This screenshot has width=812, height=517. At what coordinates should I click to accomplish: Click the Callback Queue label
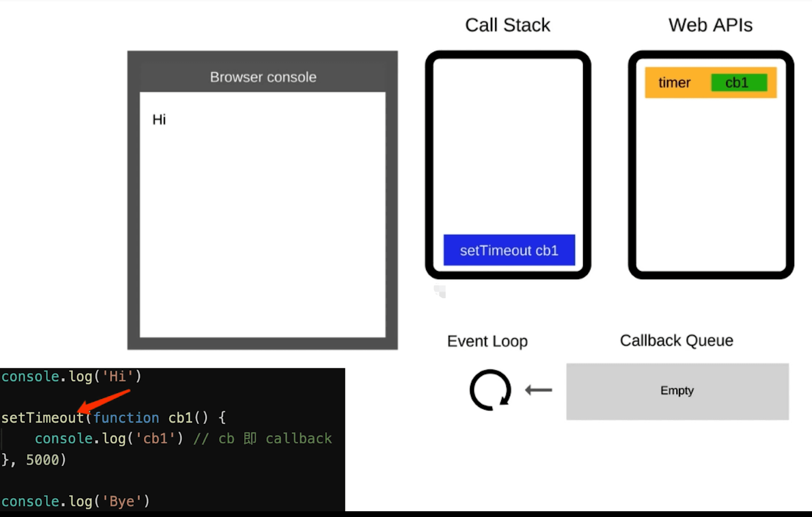point(676,340)
